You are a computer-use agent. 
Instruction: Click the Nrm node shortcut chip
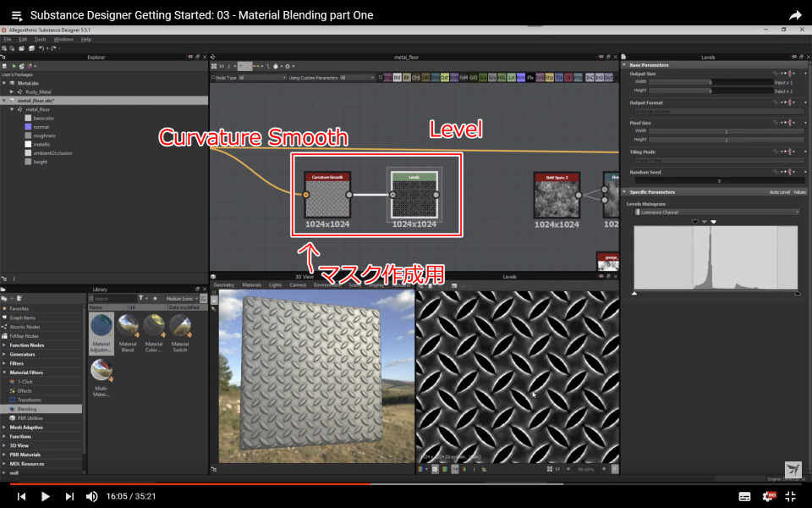pos(521,78)
